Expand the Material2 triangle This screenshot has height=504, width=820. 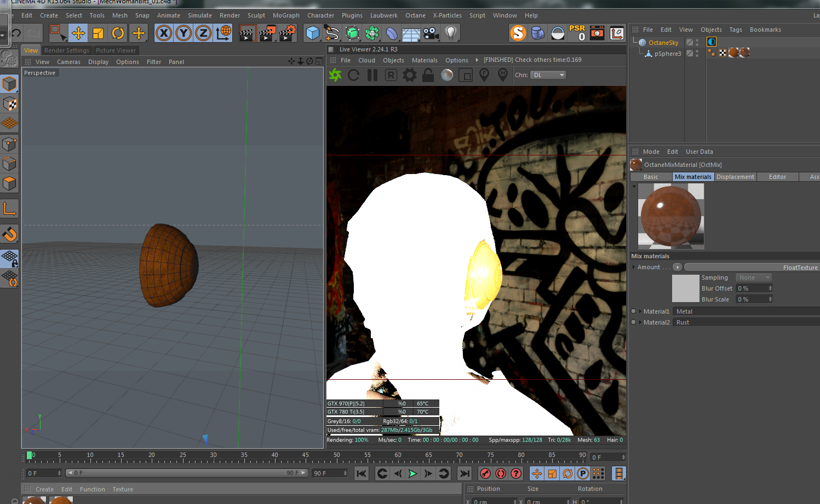point(640,322)
